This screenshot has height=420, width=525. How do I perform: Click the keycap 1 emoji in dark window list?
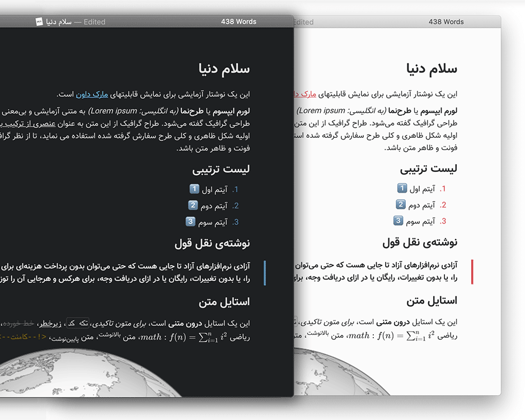click(194, 189)
